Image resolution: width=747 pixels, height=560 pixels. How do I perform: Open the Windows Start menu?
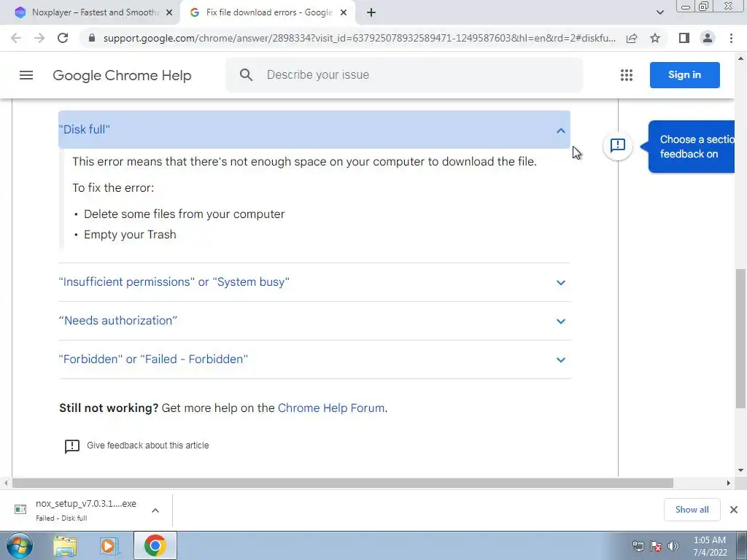[20, 545]
